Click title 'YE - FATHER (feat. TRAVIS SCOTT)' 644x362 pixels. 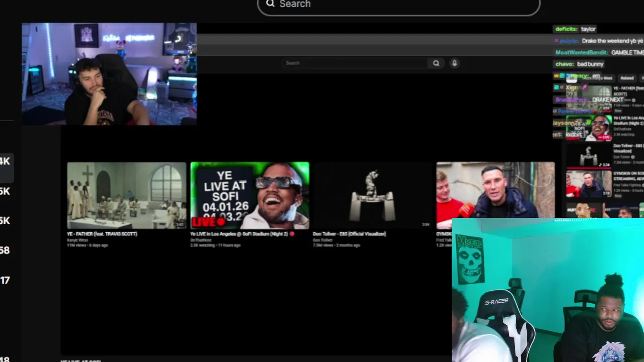102,234
